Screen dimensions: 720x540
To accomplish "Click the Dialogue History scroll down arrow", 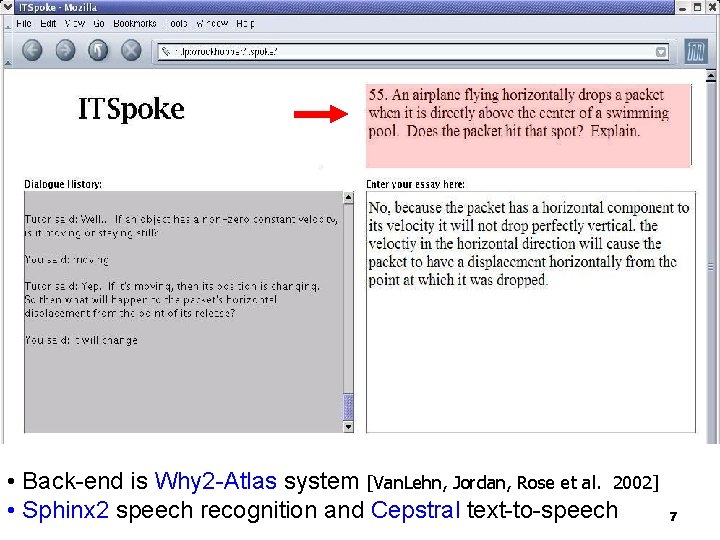I will pos(349,427).
